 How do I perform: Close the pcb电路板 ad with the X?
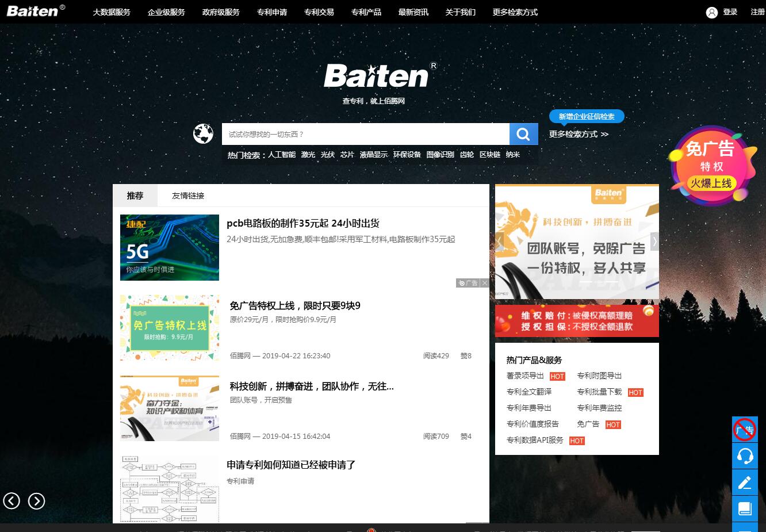point(485,283)
